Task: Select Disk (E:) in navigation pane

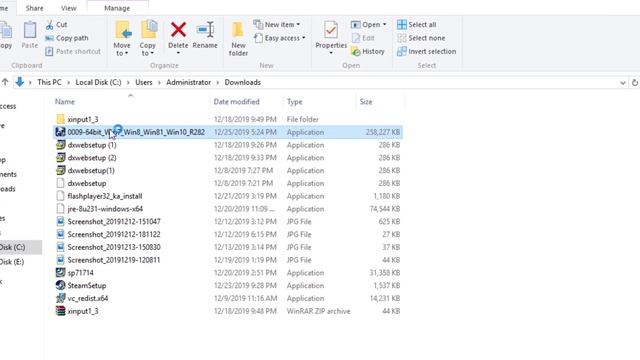Action: tap(12, 262)
